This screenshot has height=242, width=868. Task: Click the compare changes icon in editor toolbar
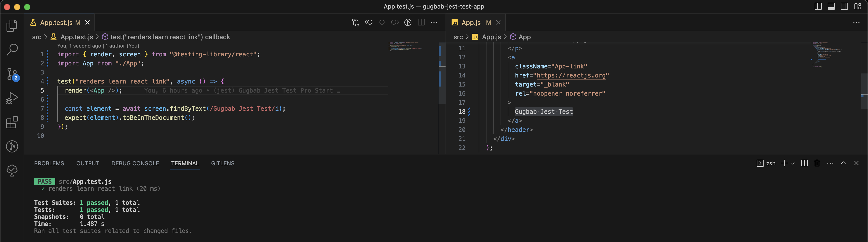pyautogui.click(x=355, y=22)
